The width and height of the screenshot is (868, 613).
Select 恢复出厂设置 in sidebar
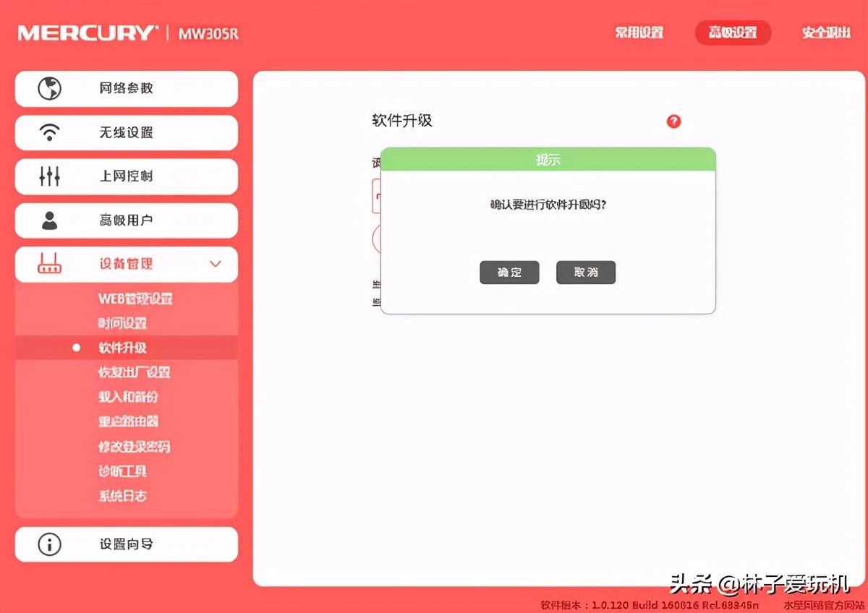[x=134, y=372]
